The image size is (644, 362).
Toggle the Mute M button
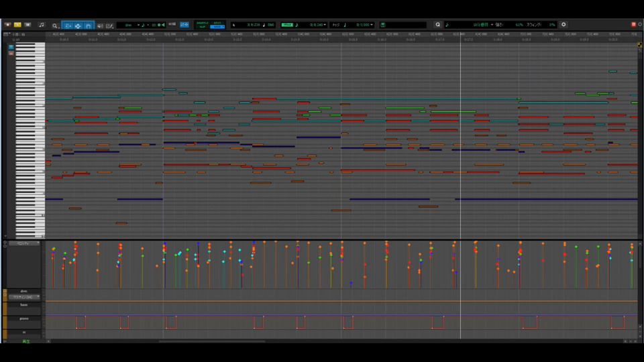pos(28,25)
